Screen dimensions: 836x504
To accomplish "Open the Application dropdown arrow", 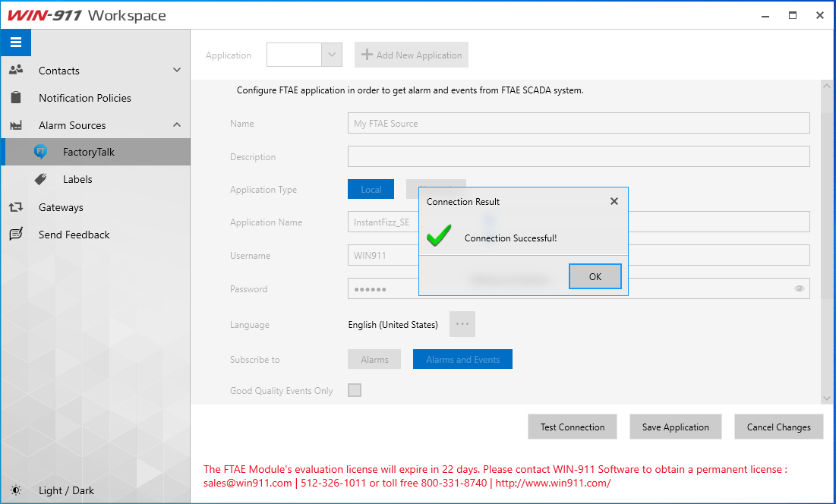I will (x=332, y=55).
